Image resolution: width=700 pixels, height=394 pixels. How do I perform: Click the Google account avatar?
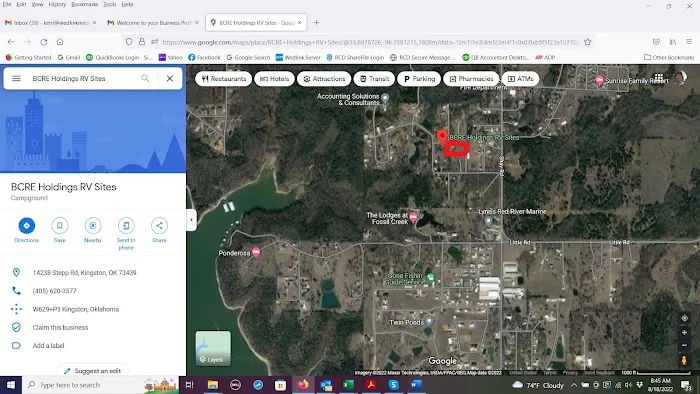680,78
